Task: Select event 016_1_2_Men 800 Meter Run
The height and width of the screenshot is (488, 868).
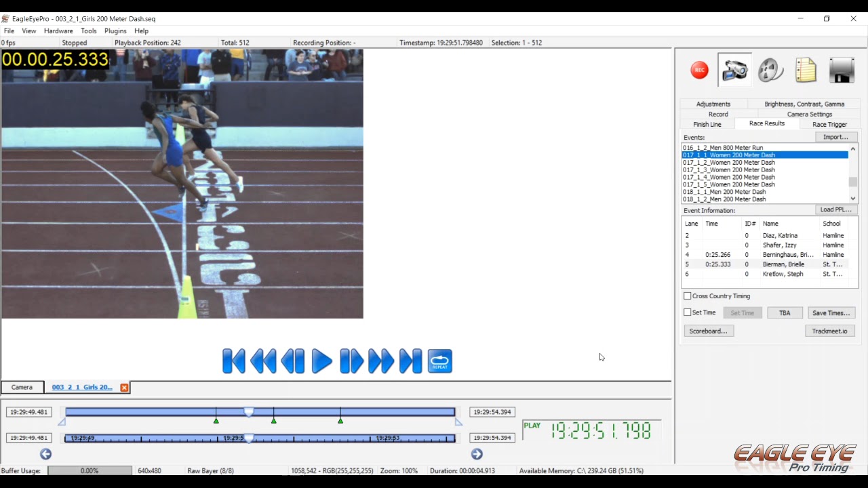Action: [765, 148]
